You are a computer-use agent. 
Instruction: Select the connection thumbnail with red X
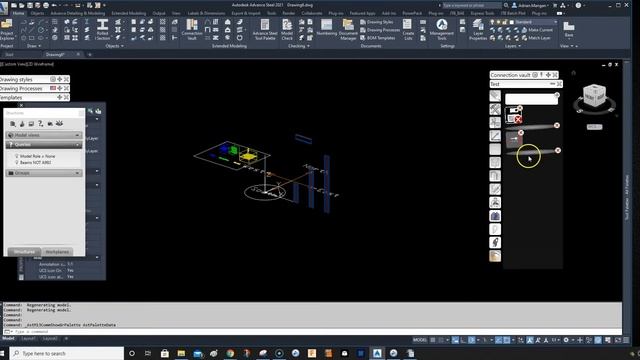(x=513, y=115)
